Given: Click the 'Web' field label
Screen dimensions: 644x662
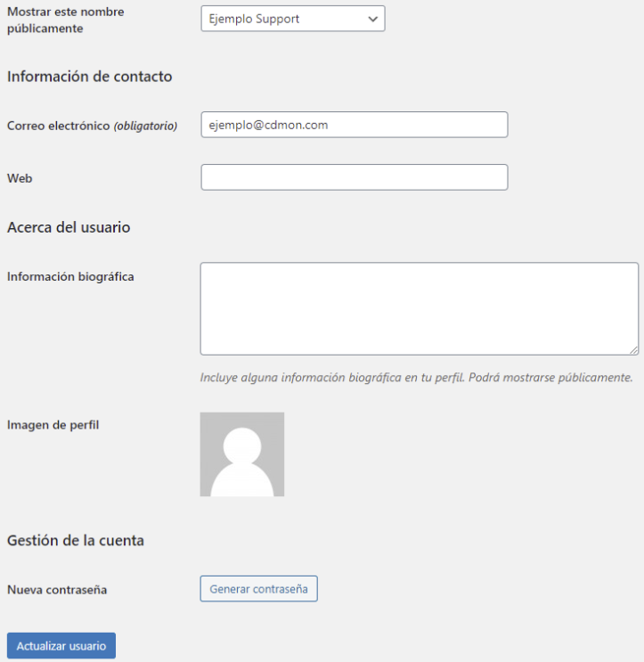Looking at the screenshot, I should [x=20, y=178].
